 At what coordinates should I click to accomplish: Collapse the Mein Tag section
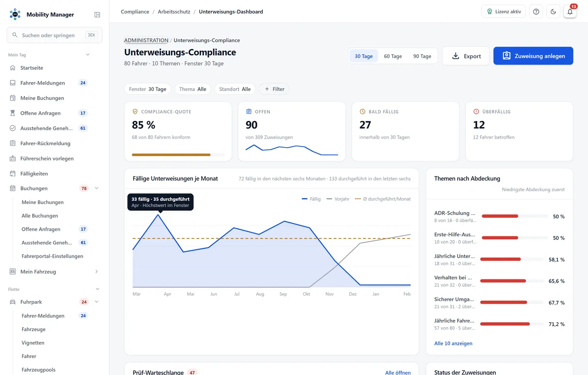click(x=88, y=55)
